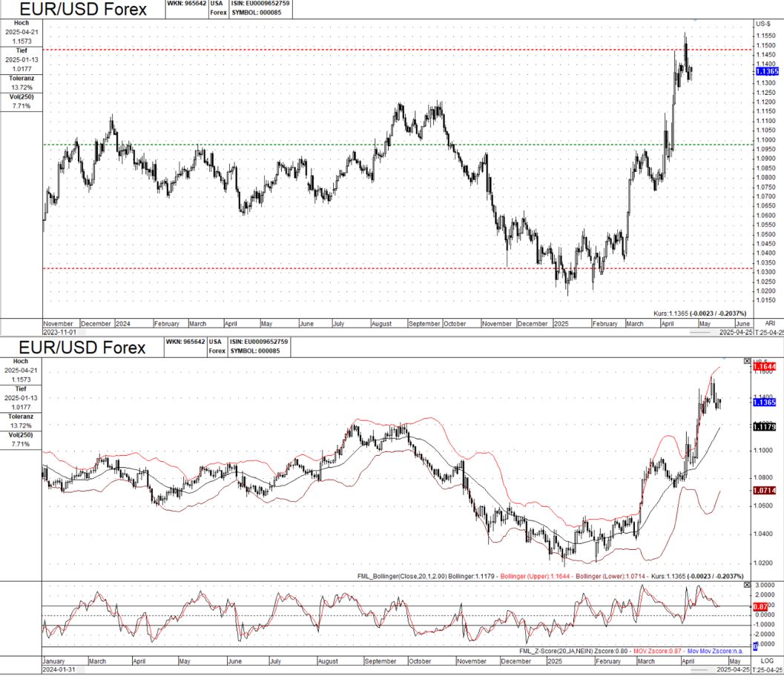Close the Z-Score indicator panel with X icon

click(x=747, y=585)
